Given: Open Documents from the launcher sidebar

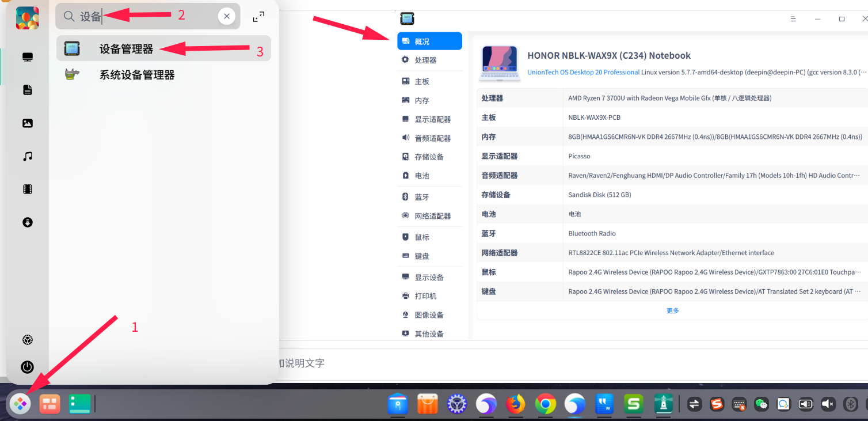Looking at the screenshot, I should (28, 90).
